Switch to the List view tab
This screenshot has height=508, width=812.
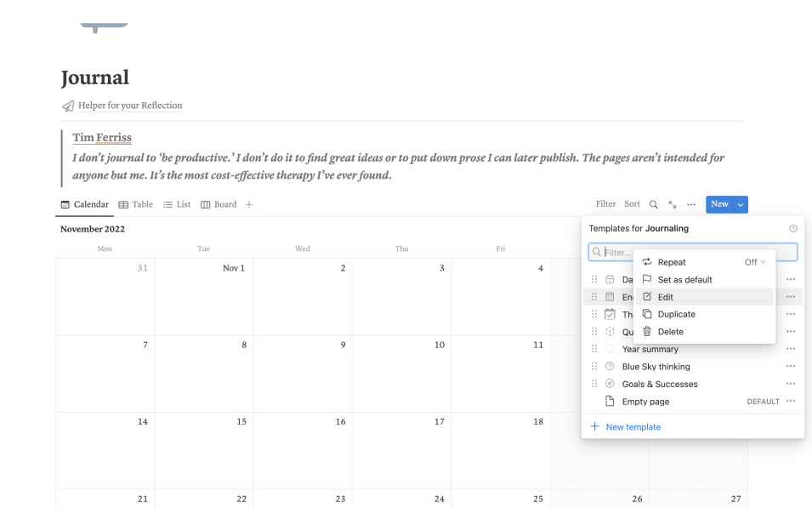(177, 204)
